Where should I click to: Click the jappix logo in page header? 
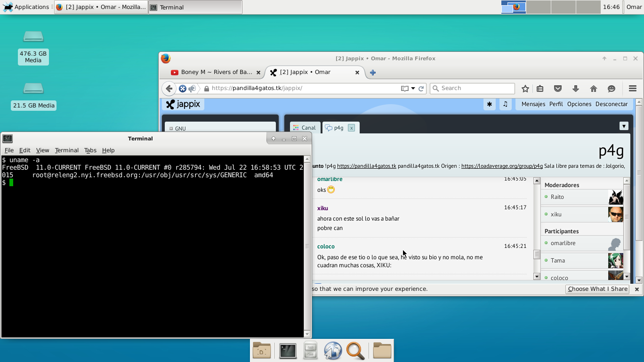[x=183, y=104]
